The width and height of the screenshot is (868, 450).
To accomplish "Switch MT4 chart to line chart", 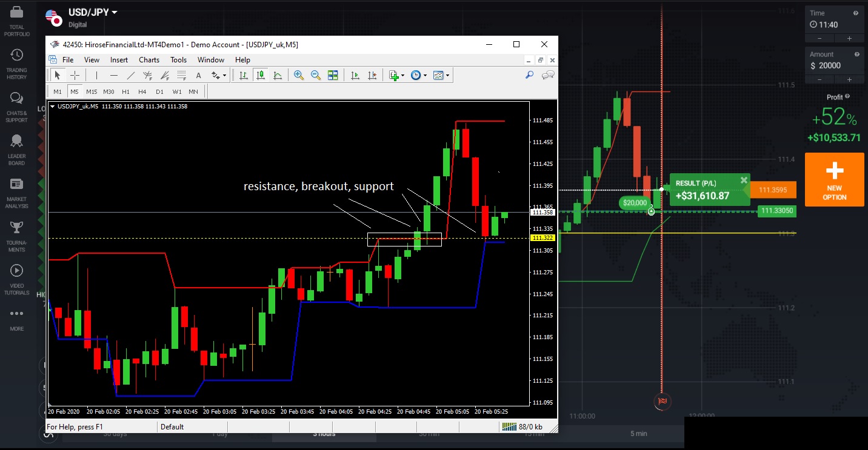I will (x=278, y=75).
